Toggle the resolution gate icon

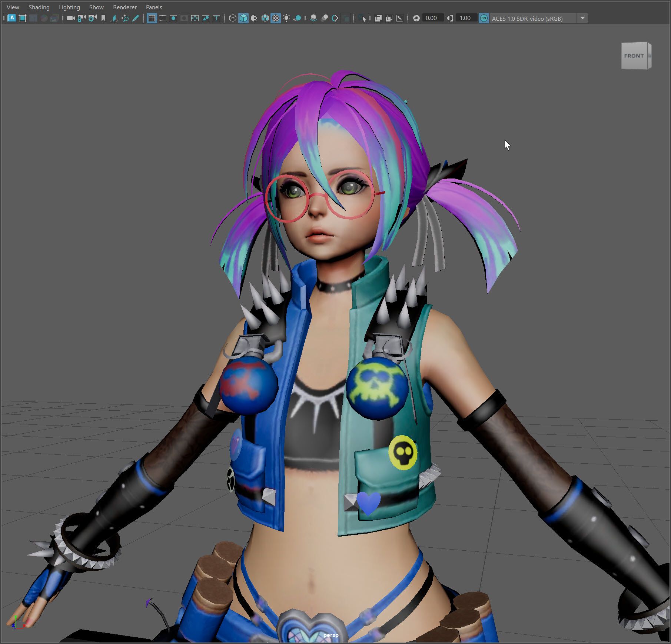(x=173, y=18)
